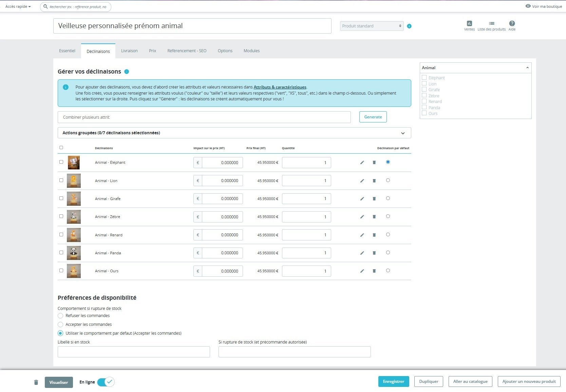Collapse the Animal attribute group

pyautogui.click(x=527, y=68)
